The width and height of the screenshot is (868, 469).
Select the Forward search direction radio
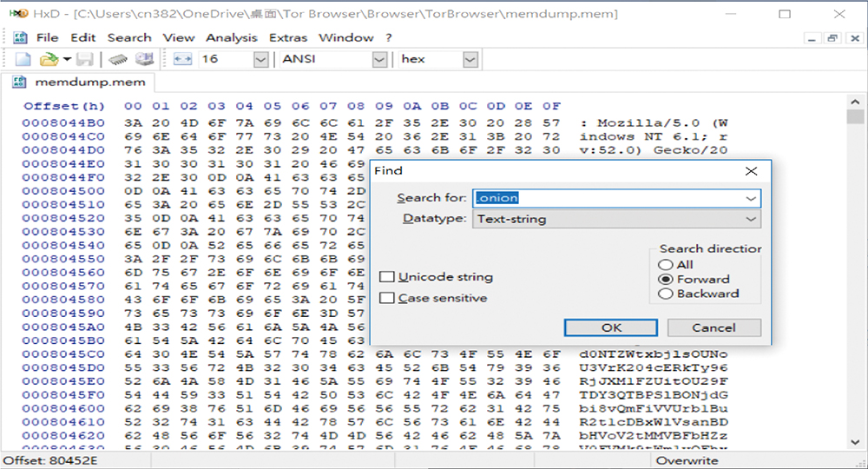666,279
